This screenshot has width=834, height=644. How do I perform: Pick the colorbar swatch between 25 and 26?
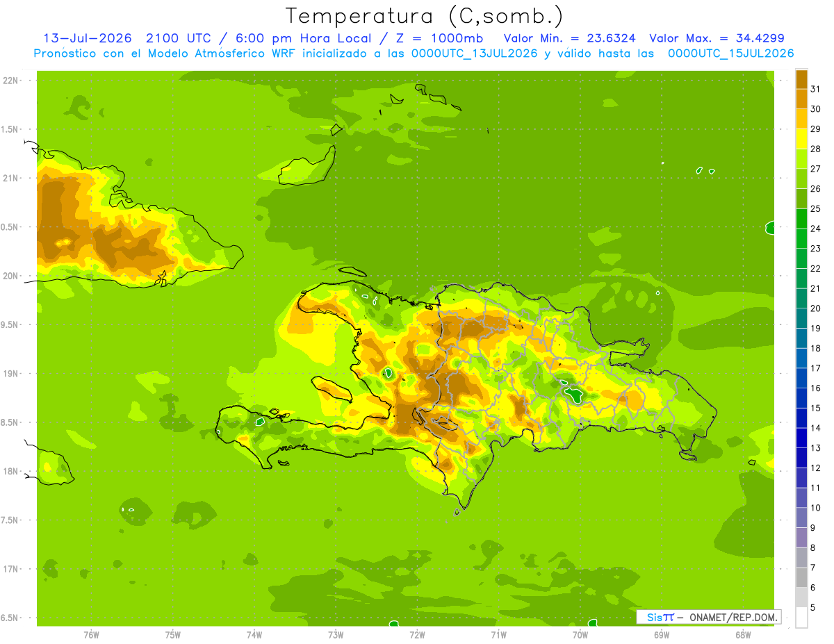point(801,199)
